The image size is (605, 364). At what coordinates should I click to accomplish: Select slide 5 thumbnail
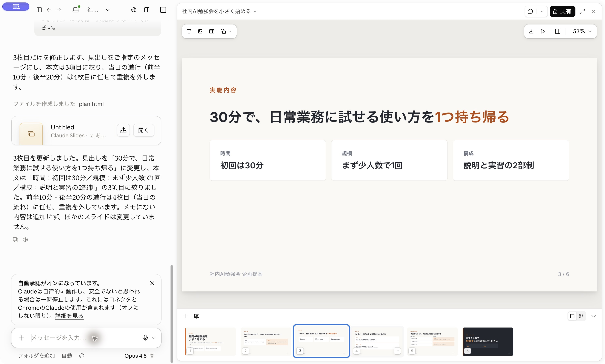[x=432, y=341]
